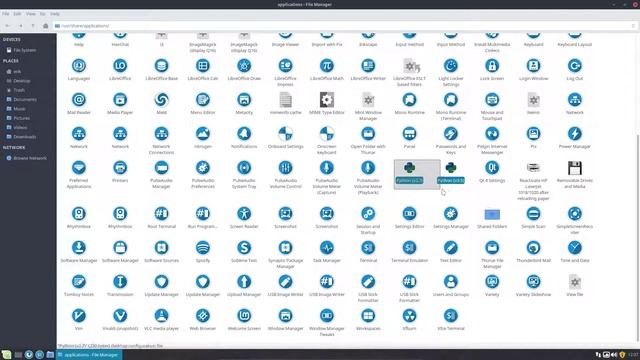Select the Lock Screen icon

click(492, 66)
